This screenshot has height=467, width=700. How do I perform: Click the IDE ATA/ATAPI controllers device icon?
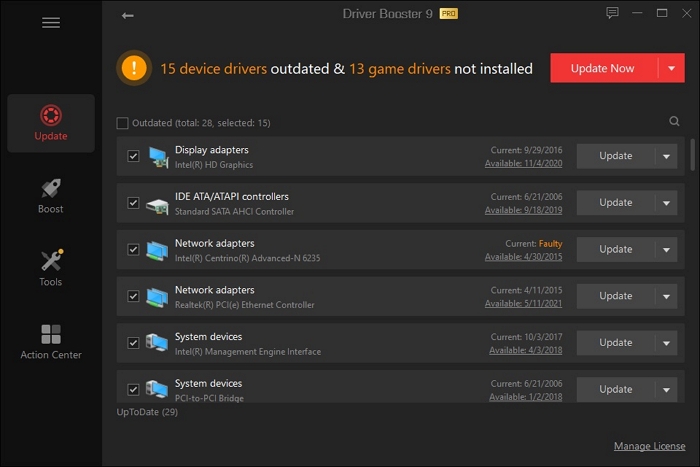point(158,206)
